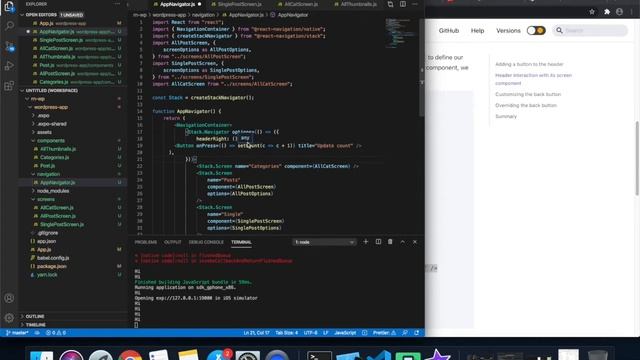Bookmark the page with the browser star icon
This screenshot has height=360, width=640.
click(592, 12)
